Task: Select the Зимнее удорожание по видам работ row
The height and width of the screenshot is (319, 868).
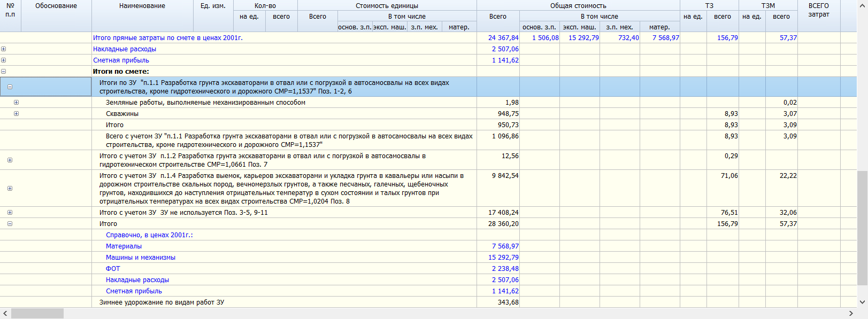Action: point(162,302)
